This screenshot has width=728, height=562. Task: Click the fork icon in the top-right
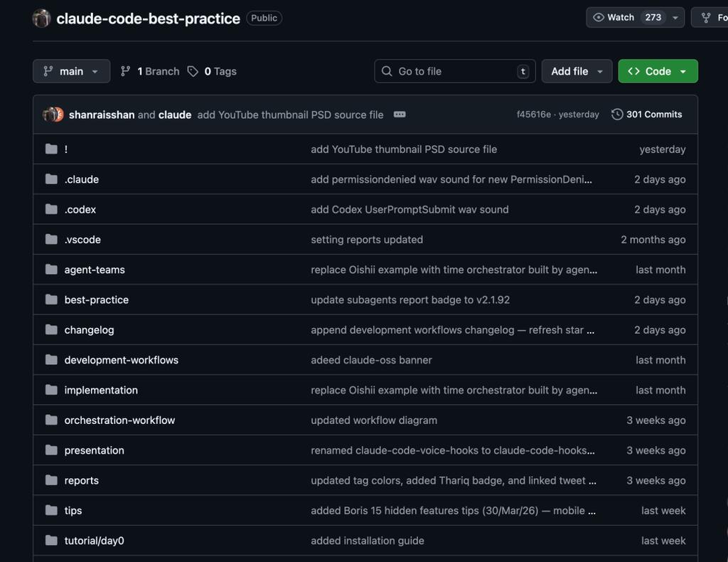coord(705,17)
